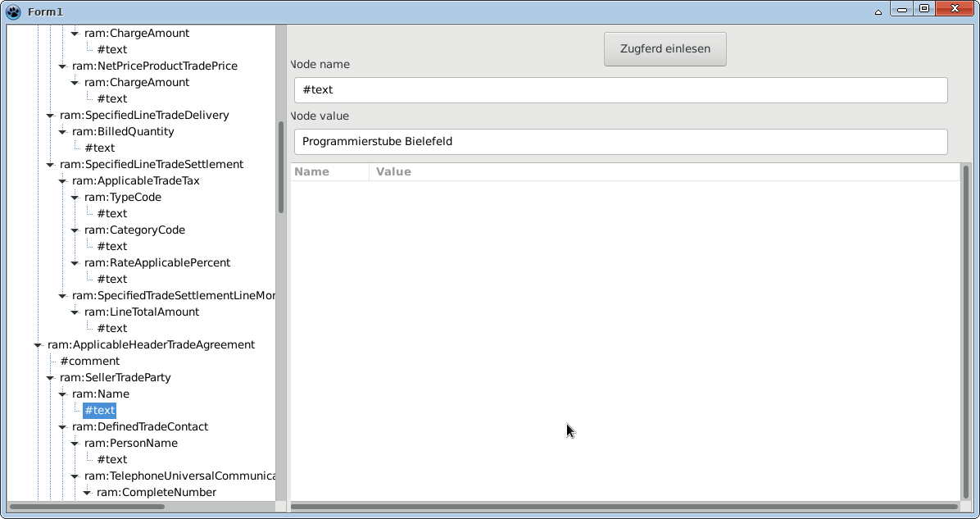
Task: Select the ram:RateApplicablePercent node
Action: tap(157, 262)
